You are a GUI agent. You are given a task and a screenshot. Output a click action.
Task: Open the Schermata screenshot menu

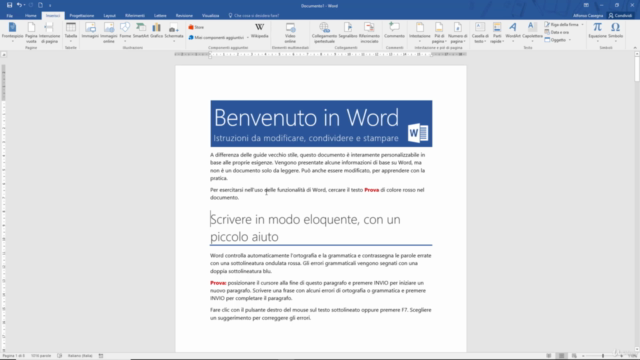[x=174, y=31]
